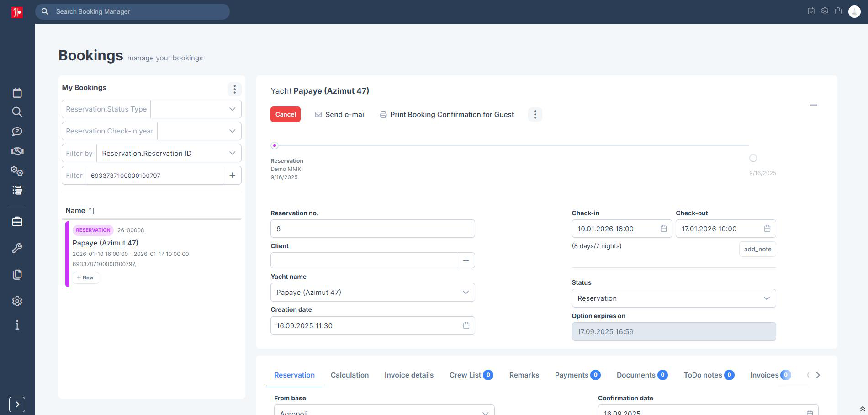Open the briefcase icon in the sidebar

(x=17, y=222)
